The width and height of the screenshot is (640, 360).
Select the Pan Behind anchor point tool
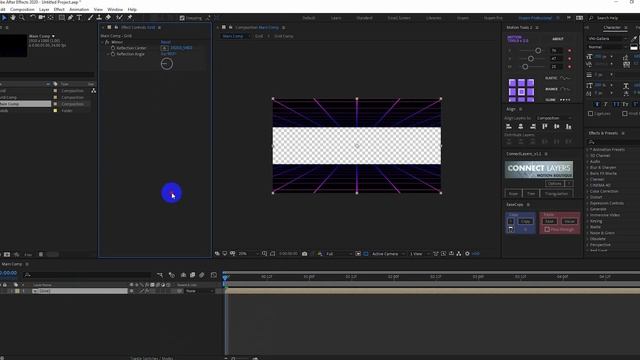tap(51, 18)
